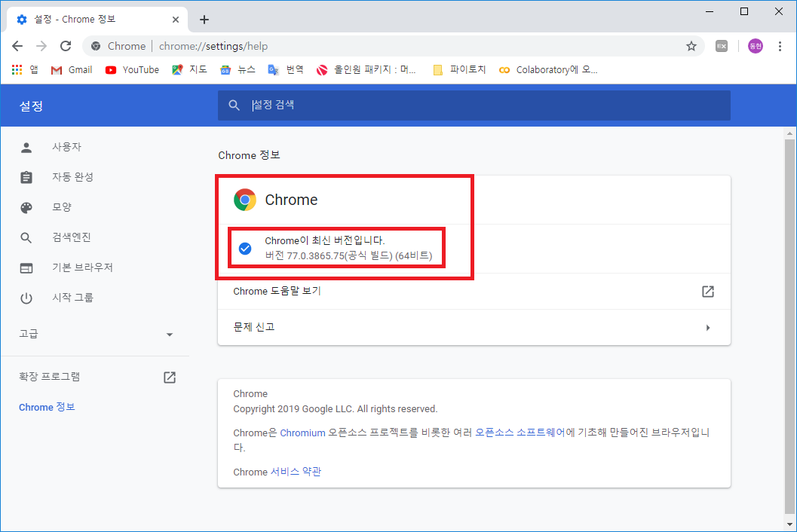Open the 뉴스 news bookmark

(238, 69)
